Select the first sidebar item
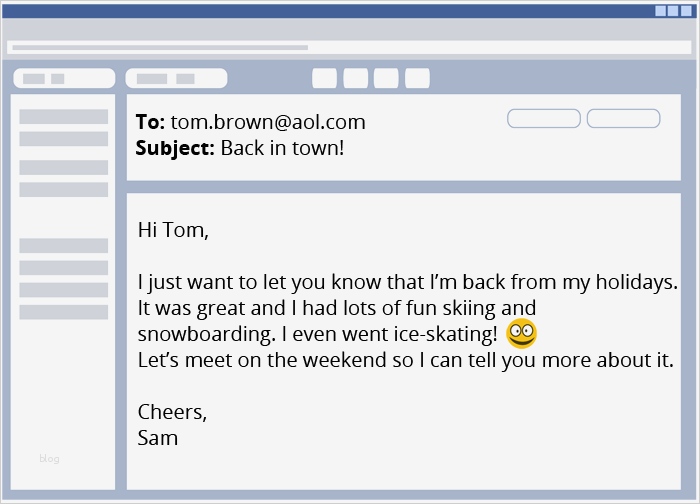Image resolution: width=700 pixels, height=504 pixels. 64,117
